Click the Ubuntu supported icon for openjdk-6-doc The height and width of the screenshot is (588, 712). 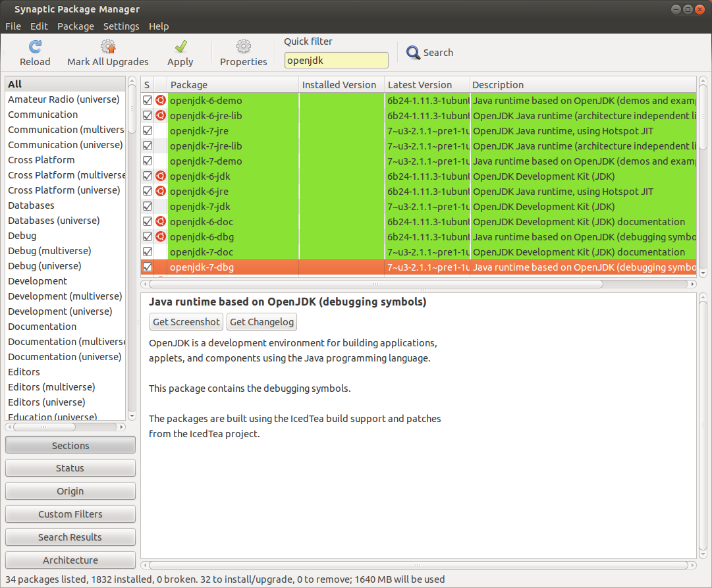(161, 222)
